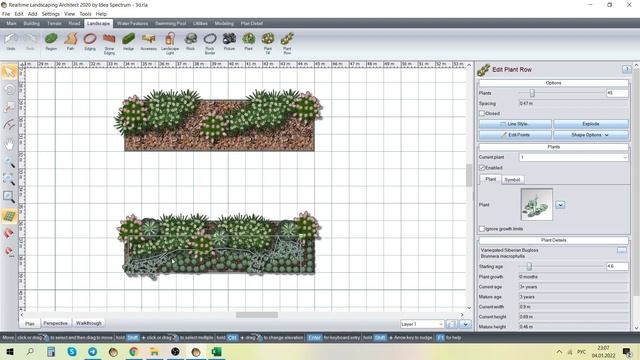Activate the Plant Row tool
640x360 pixels.
(x=287, y=44)
